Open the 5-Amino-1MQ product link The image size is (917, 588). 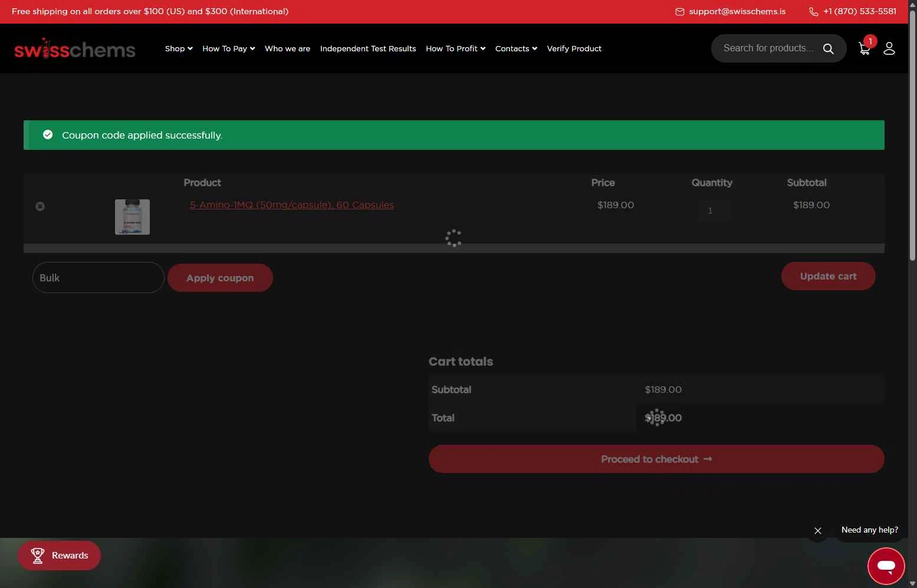pyautogui.click(x=291, y=205)
